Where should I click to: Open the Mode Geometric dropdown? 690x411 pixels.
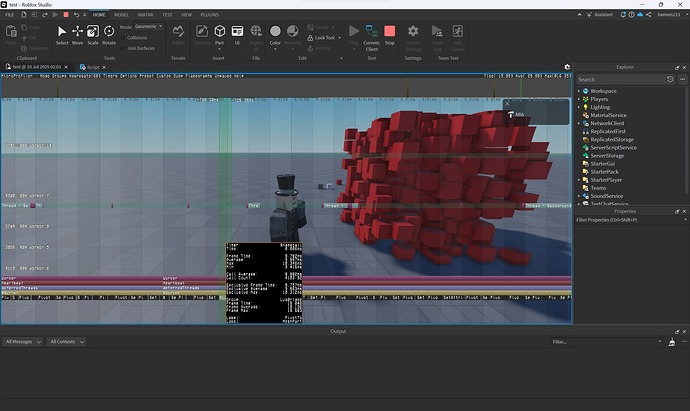click(x=148, y=27)
